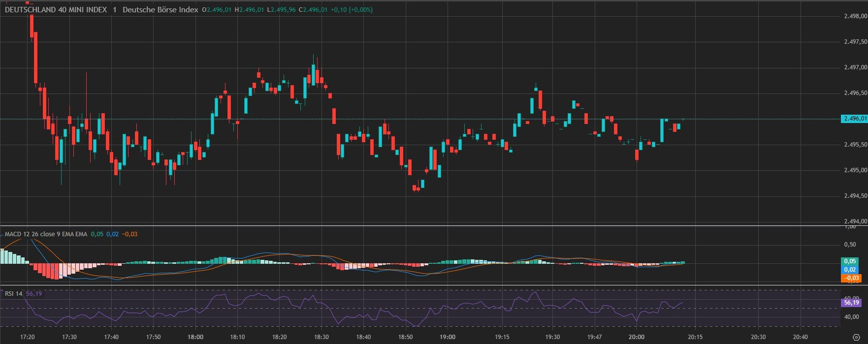The image size is (868, 344).
Task: Click the green MACD histogram value tag 0,05
Action: click(850, 261)
